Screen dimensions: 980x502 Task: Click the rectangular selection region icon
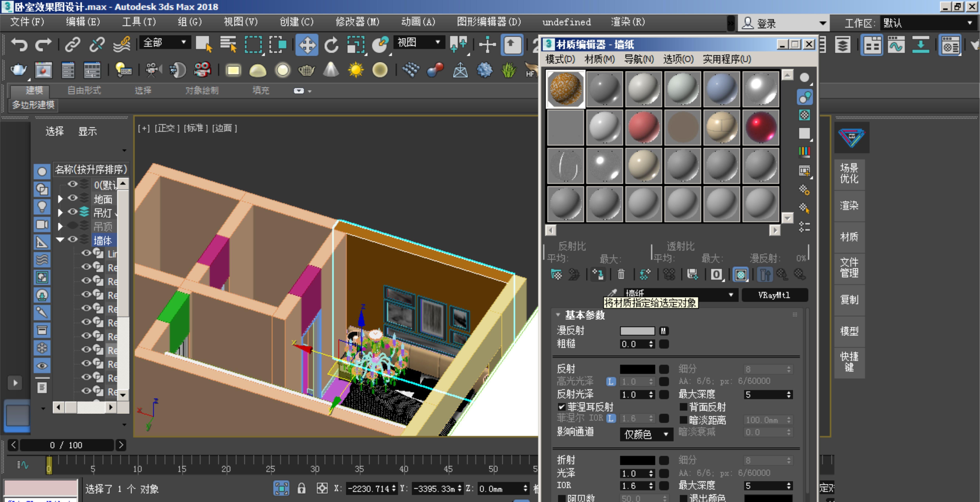point(253,44)
